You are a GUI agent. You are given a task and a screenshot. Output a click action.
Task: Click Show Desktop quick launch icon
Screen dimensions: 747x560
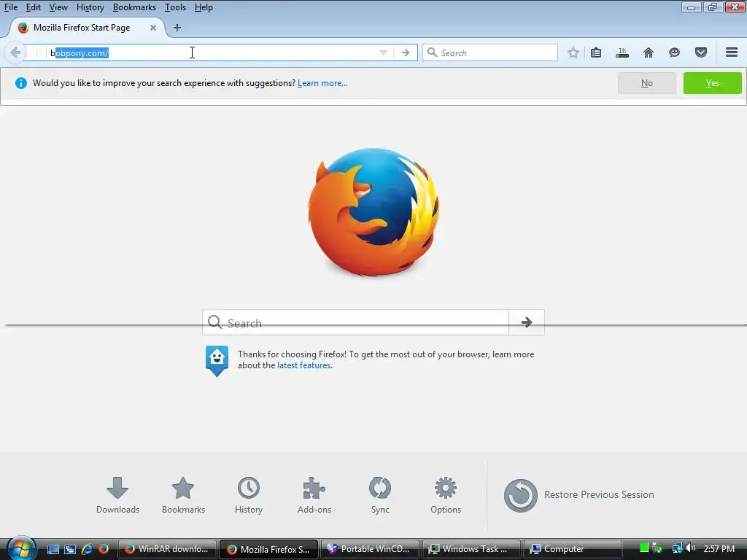coord(53,549)
